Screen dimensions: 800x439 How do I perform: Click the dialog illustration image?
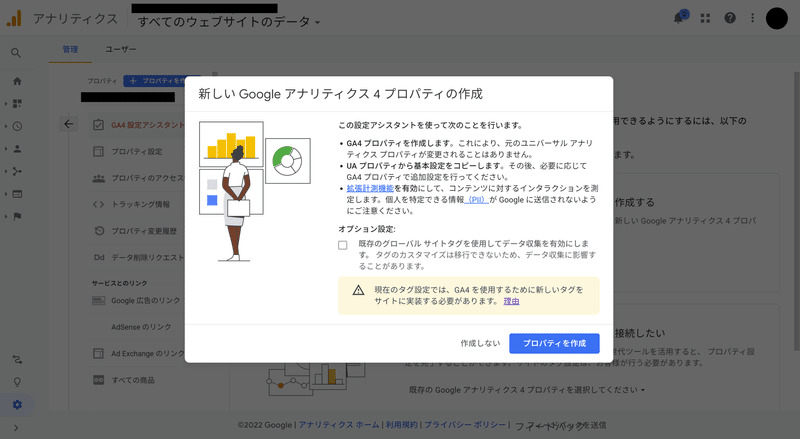point(255,191)
